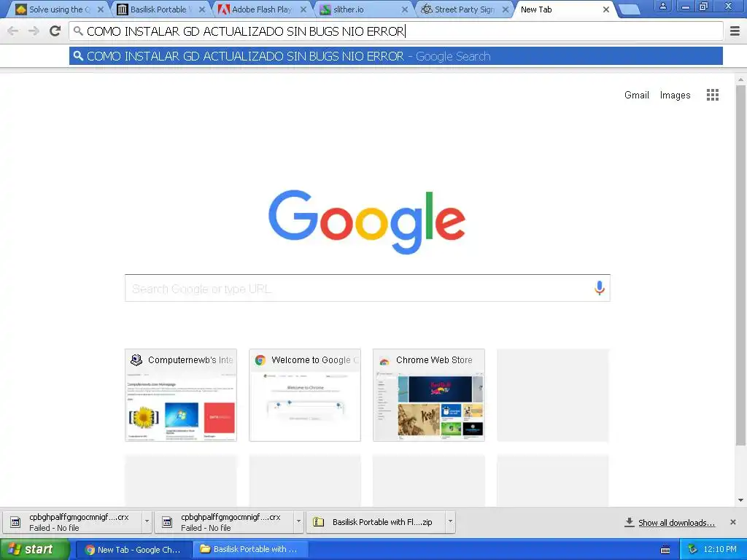Click the Basilisk Portable zip file icon

(318, 522)
